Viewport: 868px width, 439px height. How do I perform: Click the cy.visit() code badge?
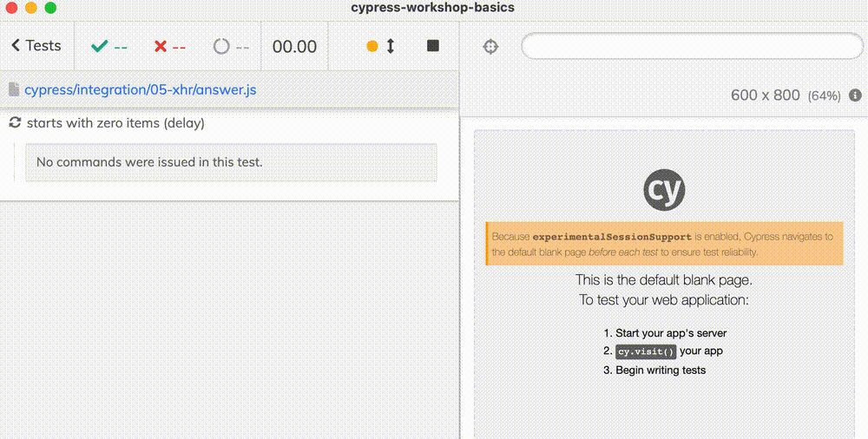click(x=646, y=351)
